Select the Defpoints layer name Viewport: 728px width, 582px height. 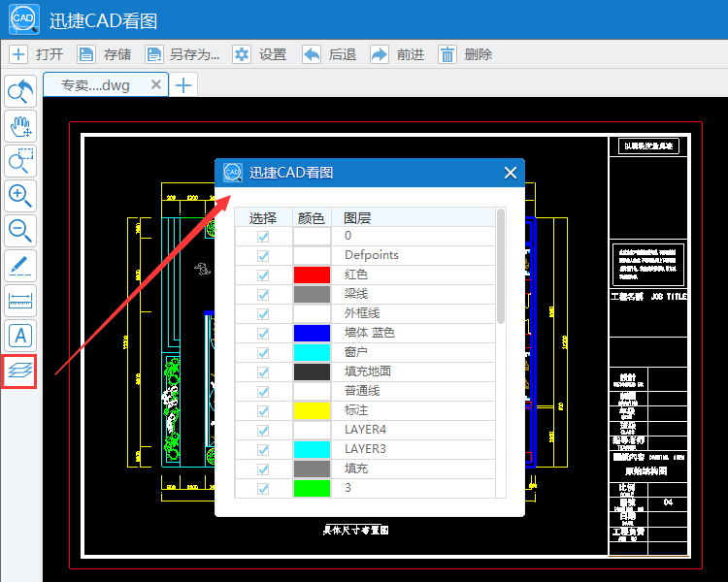372,255
